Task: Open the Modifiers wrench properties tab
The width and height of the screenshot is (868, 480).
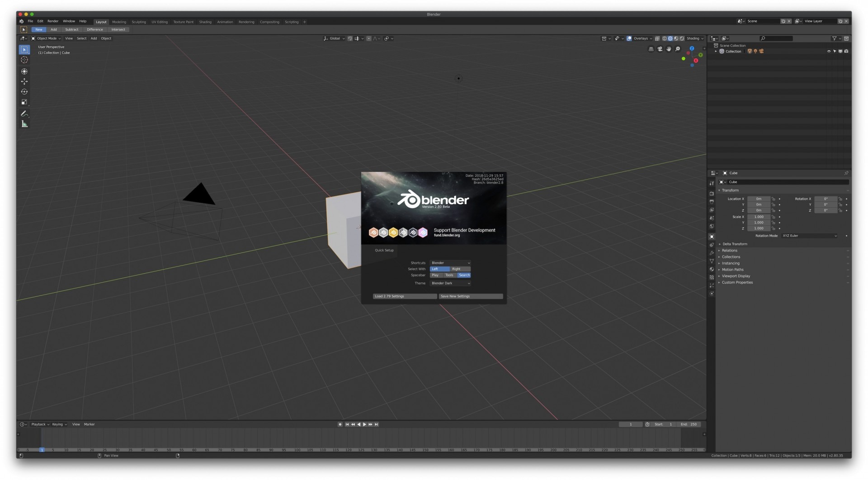Action: [x=712, y=253]
